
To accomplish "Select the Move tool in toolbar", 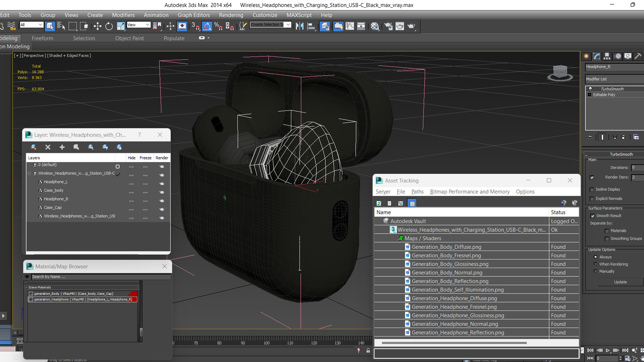I will (98, 26).
